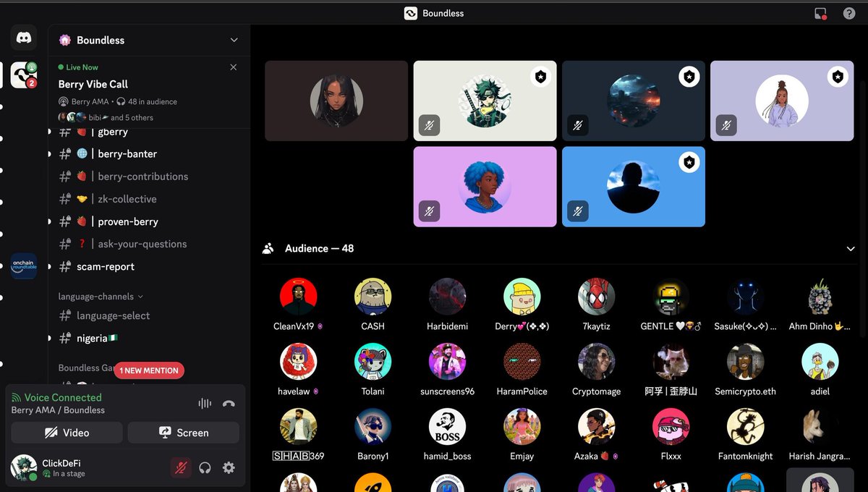This screenshot has width=868, height=492.
Task: Click the Video button
Action: (67, 433)
